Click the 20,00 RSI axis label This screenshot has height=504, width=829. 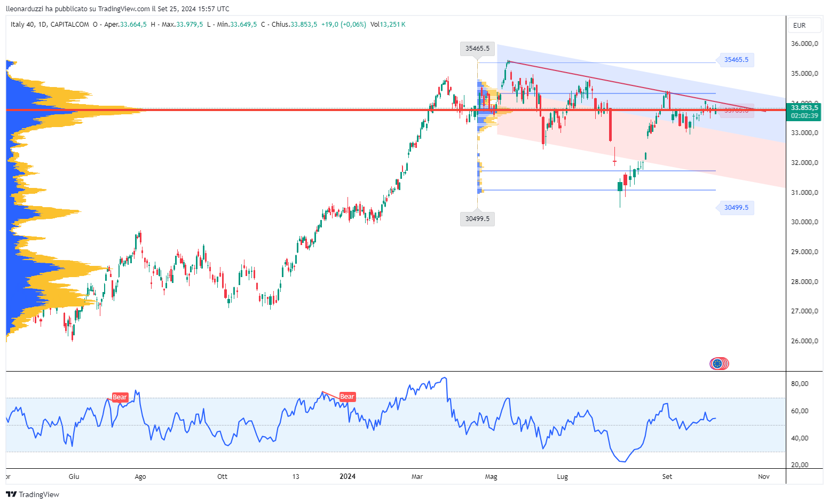point(800,465)
